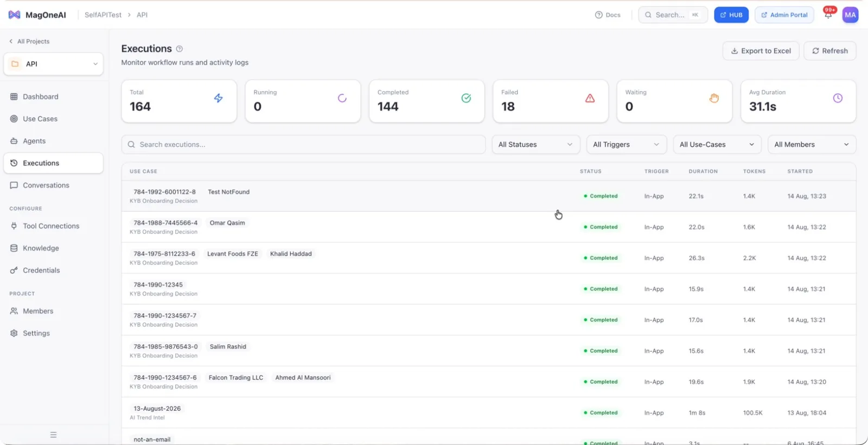The height and width of the screenshot is (445, 868).
Task: Open Conversations in sidebar
Action: (x=53, y=185)
